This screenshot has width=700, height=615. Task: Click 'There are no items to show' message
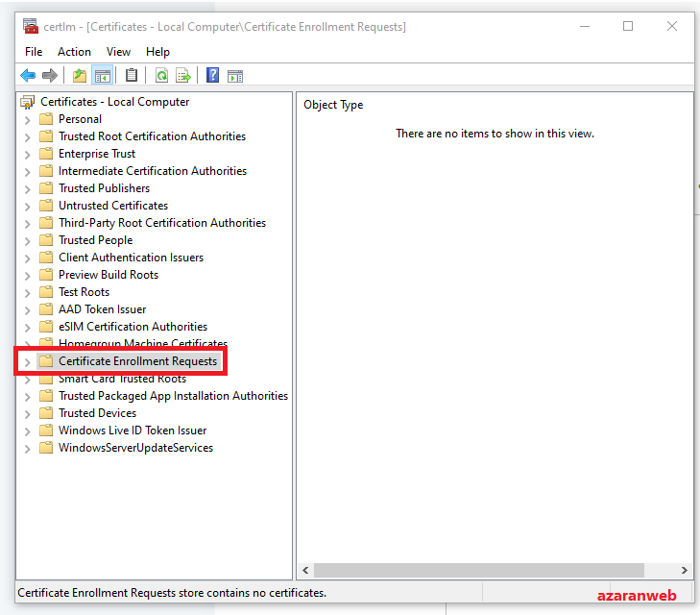[495, 134]
